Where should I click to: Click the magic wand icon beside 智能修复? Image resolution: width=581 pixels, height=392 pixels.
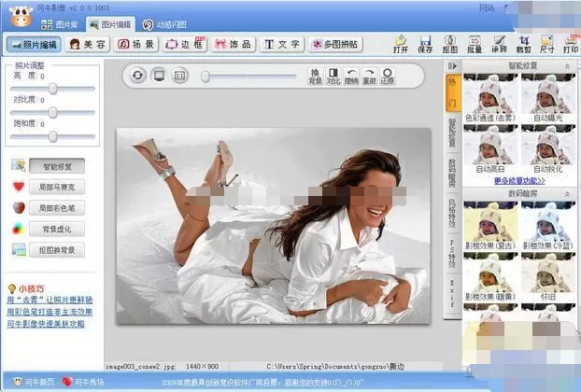(x=19, y=165)
